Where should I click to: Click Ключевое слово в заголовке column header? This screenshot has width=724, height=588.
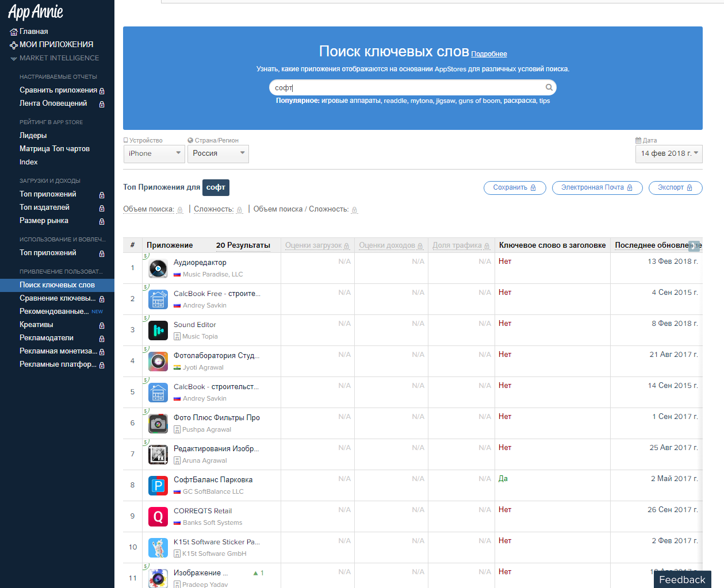point(552,245)
